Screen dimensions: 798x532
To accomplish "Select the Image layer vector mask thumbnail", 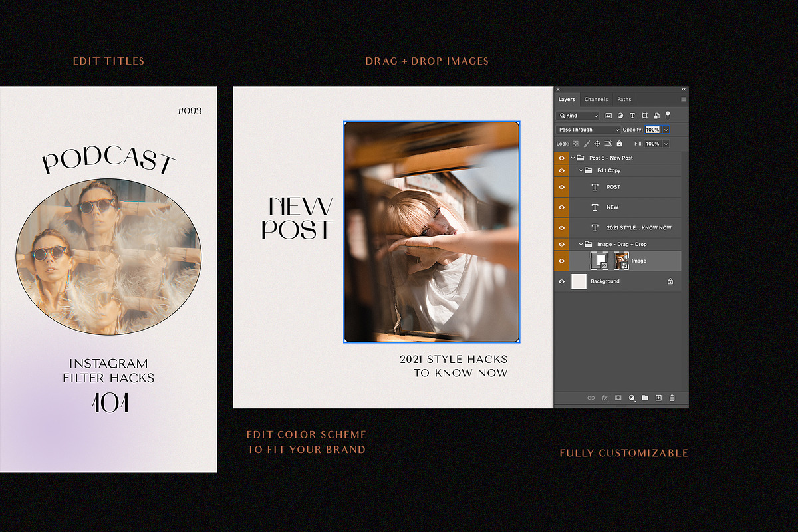I will pyautogui.click(x=600, y=261).
